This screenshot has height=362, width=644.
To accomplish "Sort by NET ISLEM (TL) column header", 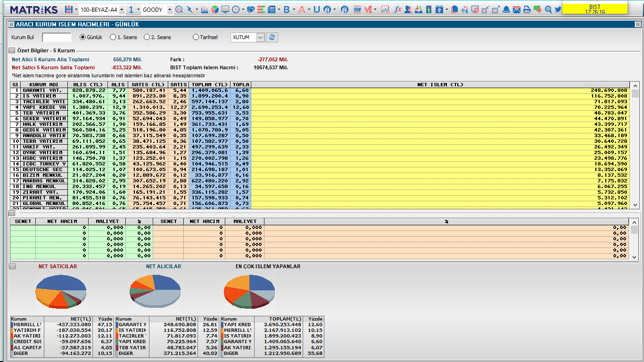I will pos(441,84).
